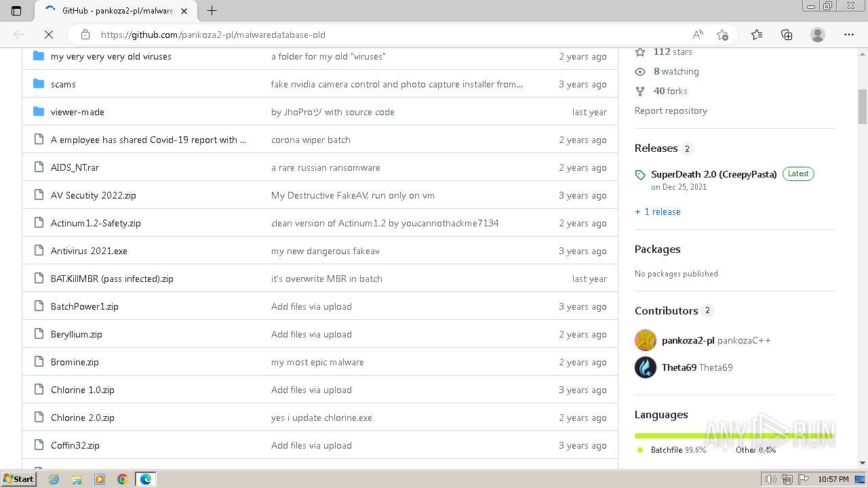Open Coffin32.zip file
This screenshot has width=868, height=488.
pos(75,445)
